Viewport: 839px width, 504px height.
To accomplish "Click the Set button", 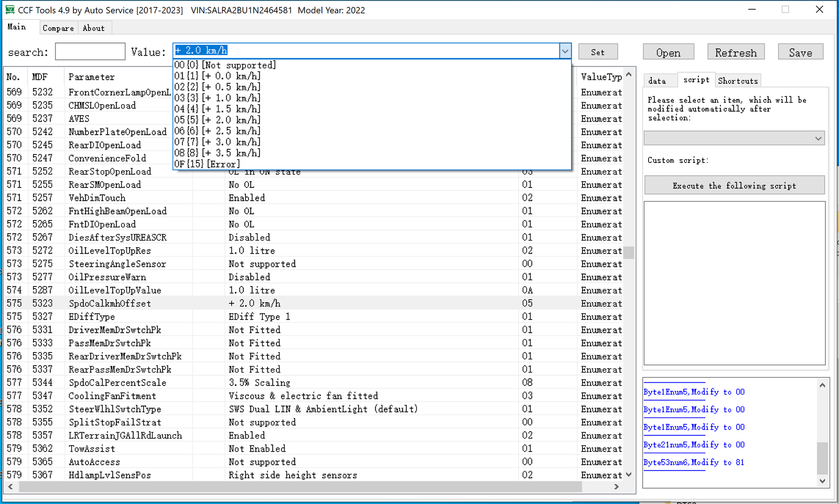I will pyautogui.click(x=598, y=52).
